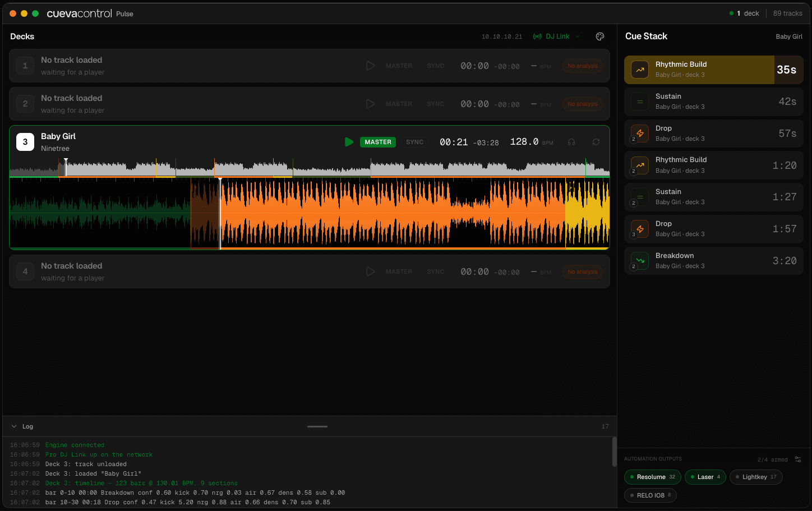
Task: Click the Baby Girl track title on deck 3
Action: pyautogui.click(x=58, y=136)
